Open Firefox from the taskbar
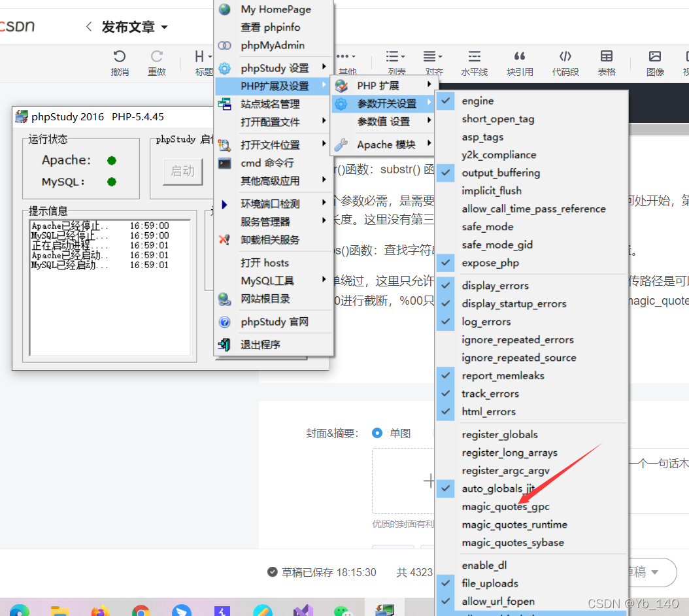Image resolution: width=689 pixels, height=616 pixels. [x=101, y=611]
